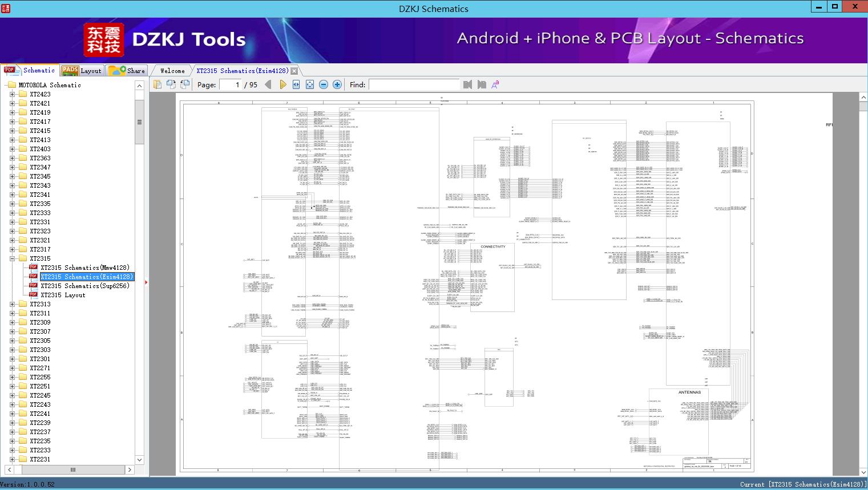
Task: Click the fit-to-page icon
Action: (x=310, y=84)
